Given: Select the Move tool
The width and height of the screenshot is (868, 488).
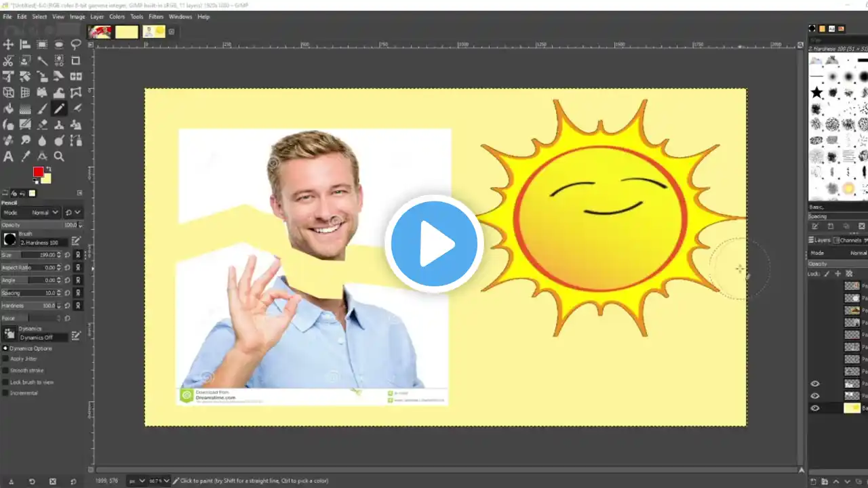Looking at the screenshot, I should 8,45.
